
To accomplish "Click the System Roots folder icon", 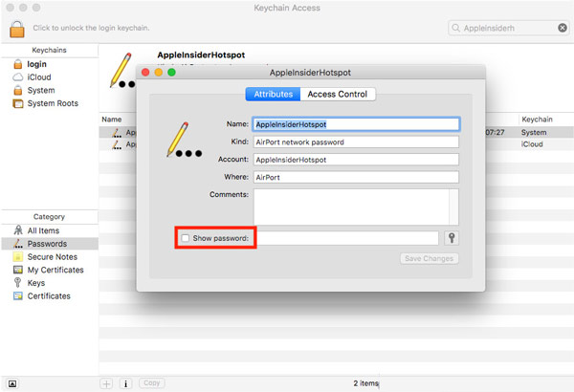I will point(17,103).
